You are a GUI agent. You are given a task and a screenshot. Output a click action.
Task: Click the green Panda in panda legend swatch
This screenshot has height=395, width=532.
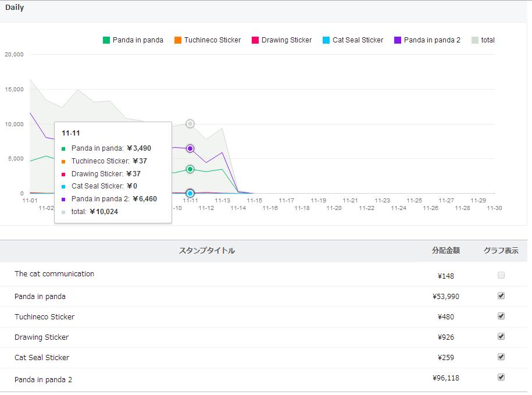click(106, 40)
